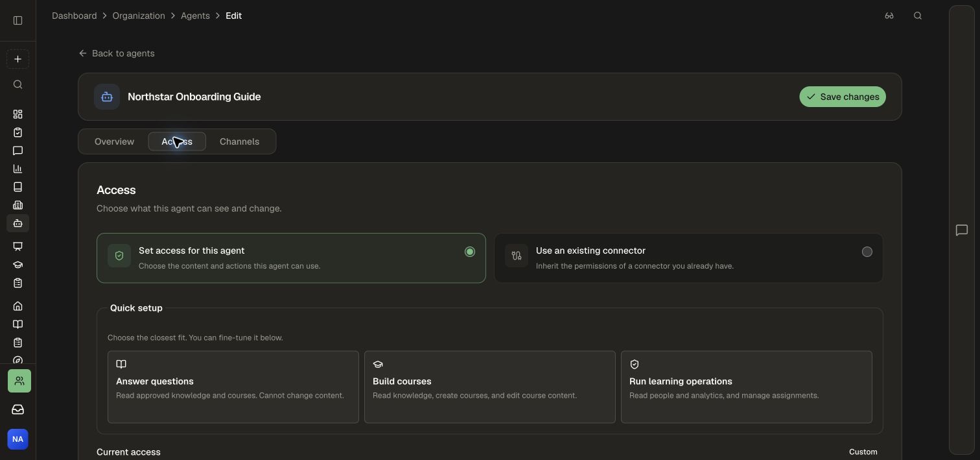Click the connector icon on existing connector card
Viewport: 980px width, 460px height.
[517, 256]
